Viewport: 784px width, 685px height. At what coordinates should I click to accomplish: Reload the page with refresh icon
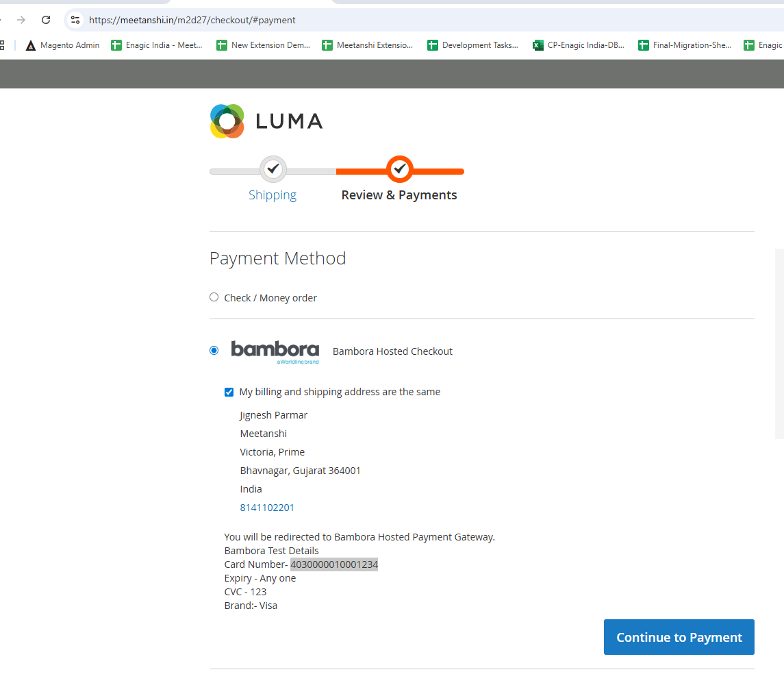[x=46, y=20]
